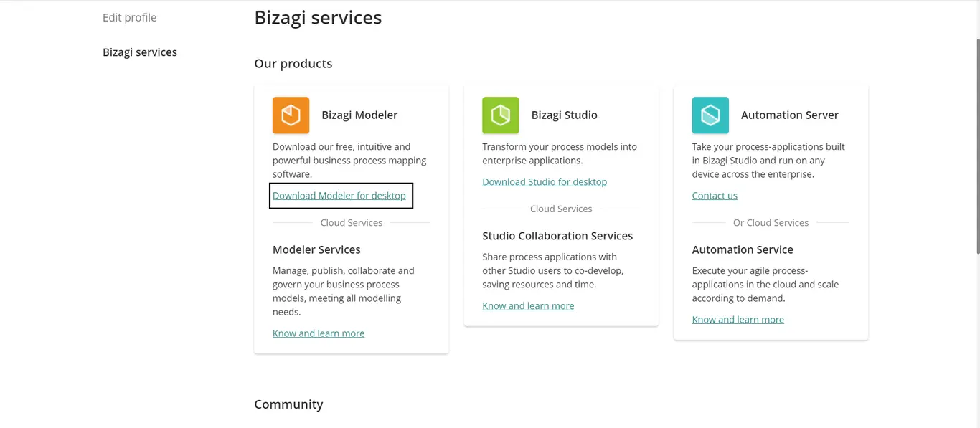
Task: Click the teal Automation Server icon
Action: (710, 115)
